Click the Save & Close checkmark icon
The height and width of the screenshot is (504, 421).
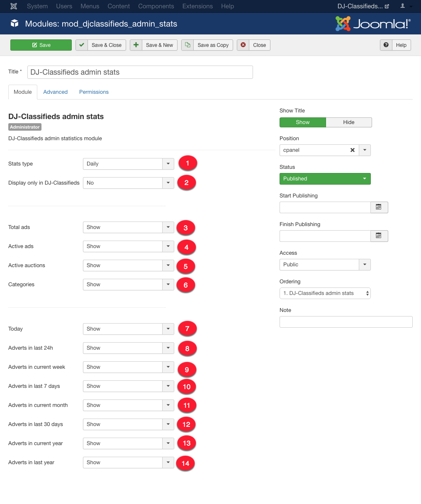(81, 45)
